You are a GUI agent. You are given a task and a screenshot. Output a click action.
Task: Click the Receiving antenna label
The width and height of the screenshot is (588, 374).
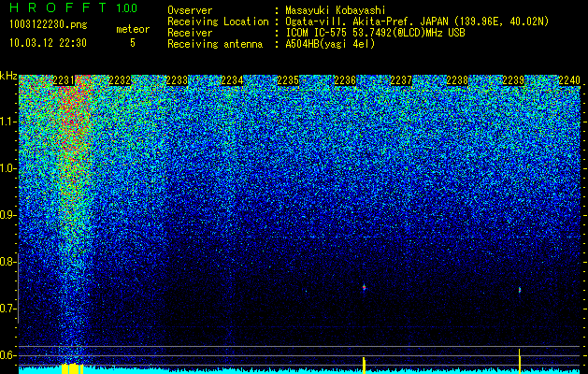[x=215, y=44]
